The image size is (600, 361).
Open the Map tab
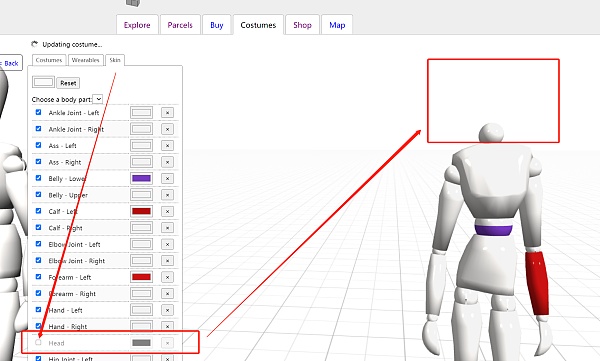click(x=337, y=25)
